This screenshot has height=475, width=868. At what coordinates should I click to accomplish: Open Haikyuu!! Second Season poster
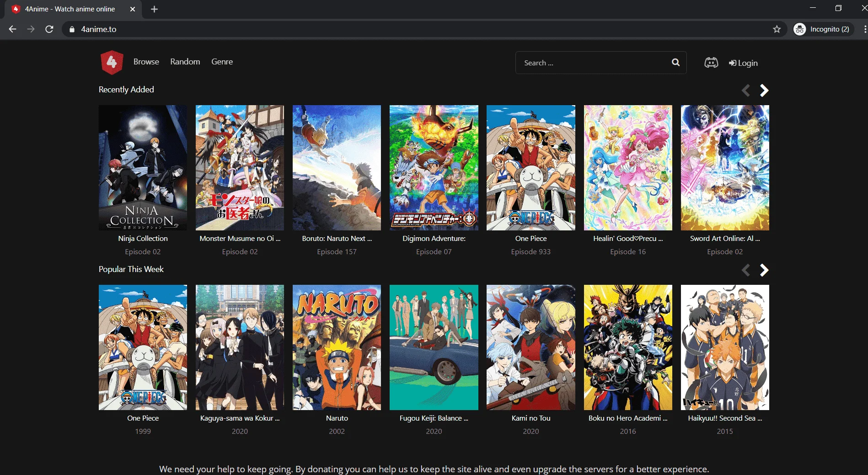(725, 347)
